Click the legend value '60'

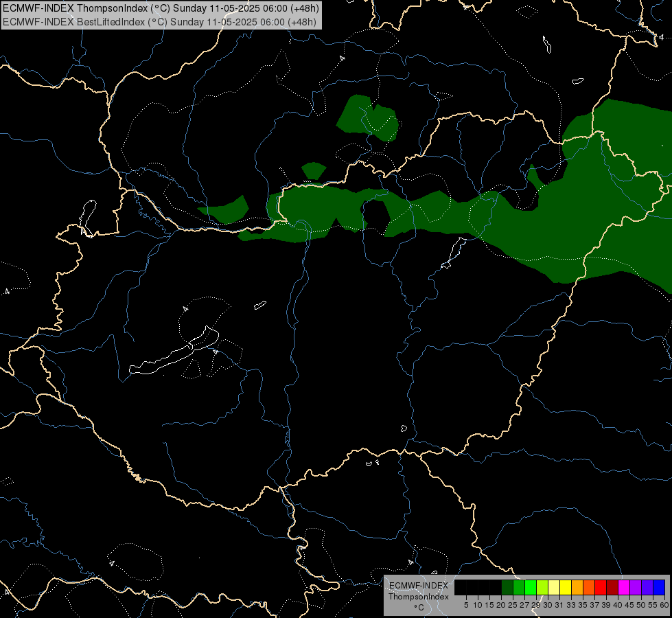(x=664, y=605)
